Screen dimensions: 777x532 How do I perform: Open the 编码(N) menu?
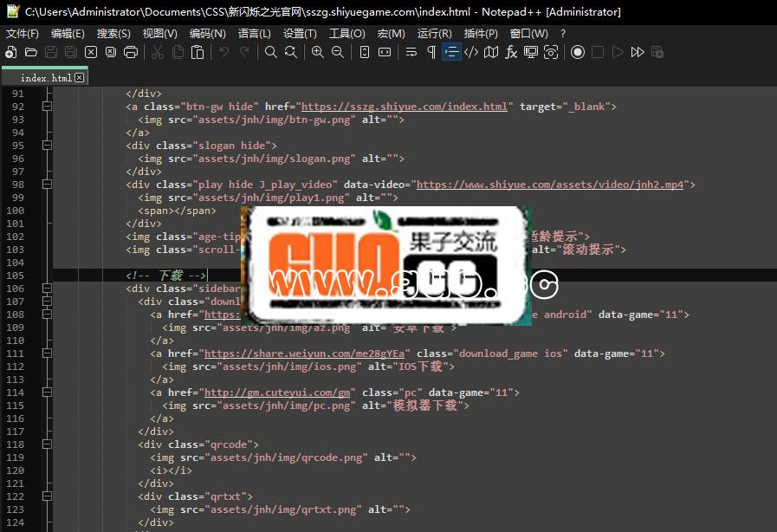click(208, 34)
